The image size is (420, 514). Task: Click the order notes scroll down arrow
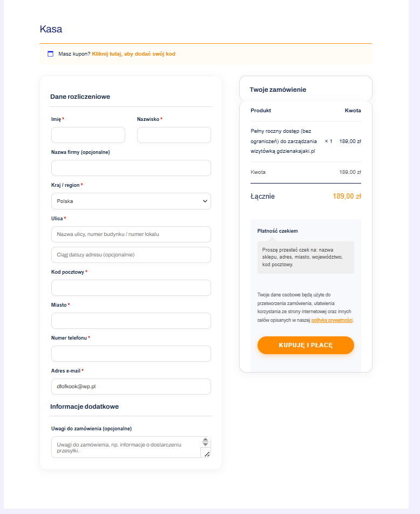click(205, 444)
